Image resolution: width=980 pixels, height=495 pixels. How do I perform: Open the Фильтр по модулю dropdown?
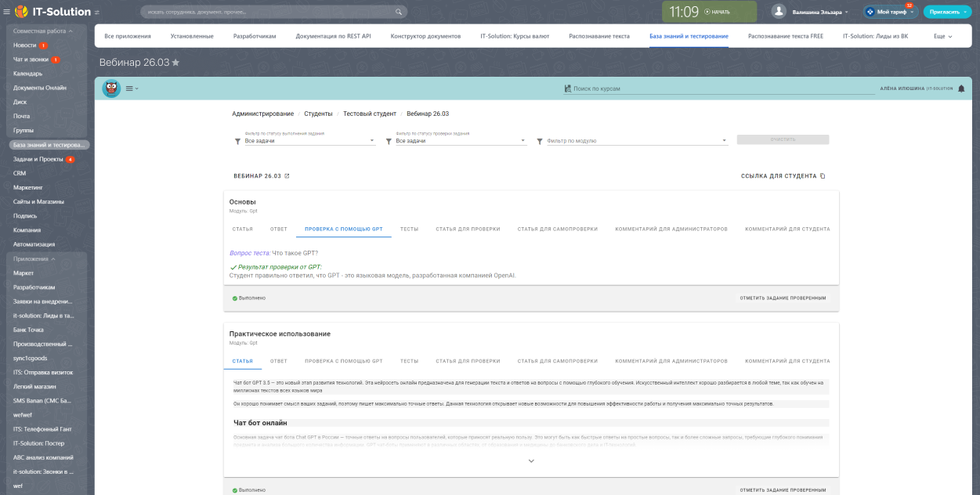pyautogui.click(x=635, y=141)
